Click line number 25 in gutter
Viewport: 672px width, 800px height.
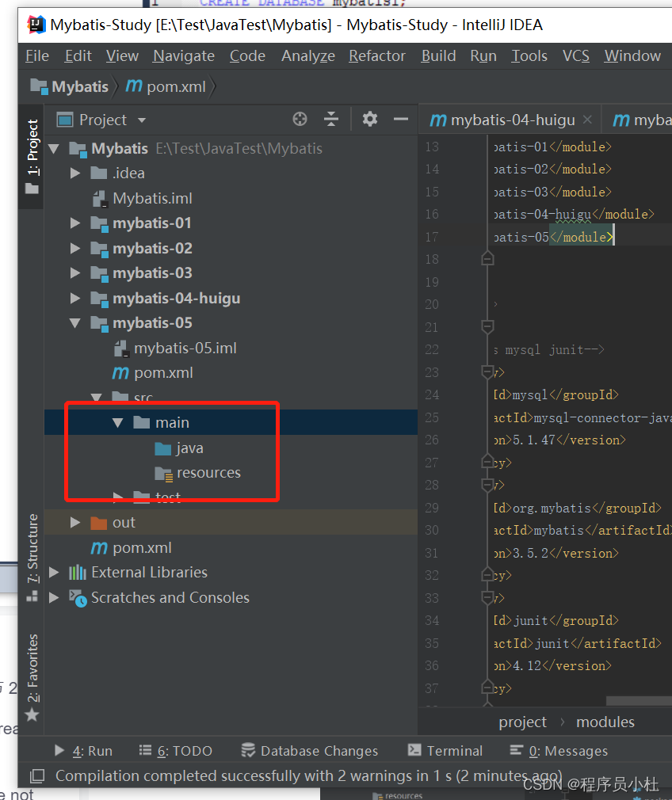431,417
